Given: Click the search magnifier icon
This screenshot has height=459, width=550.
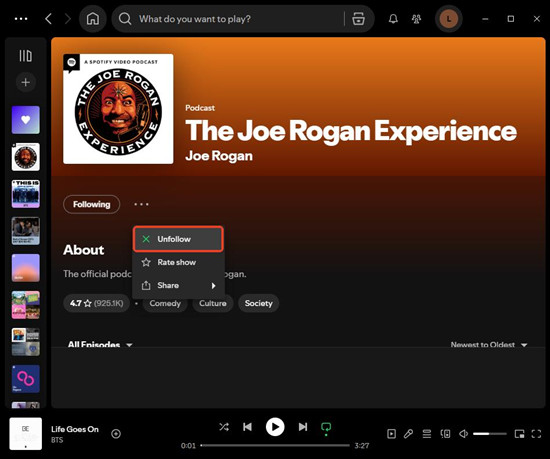Looking at the screenshot, I should click(x=125, y=19).
